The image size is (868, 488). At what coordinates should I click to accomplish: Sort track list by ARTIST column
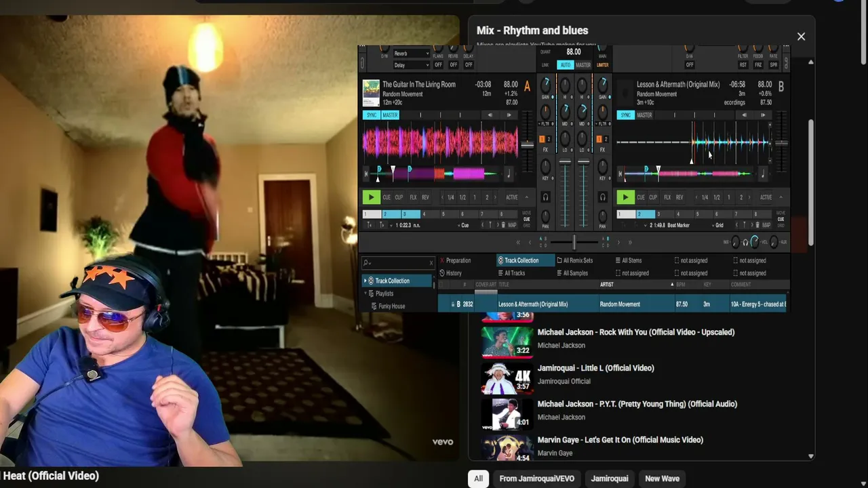point(606,285)
